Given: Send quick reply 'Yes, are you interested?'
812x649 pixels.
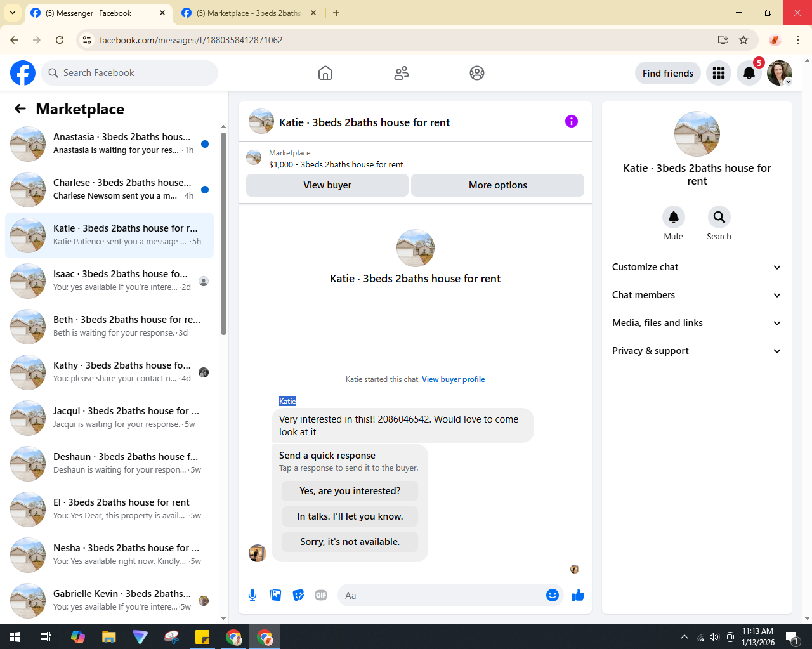Looking at the screenshot, I should [350, 491].
